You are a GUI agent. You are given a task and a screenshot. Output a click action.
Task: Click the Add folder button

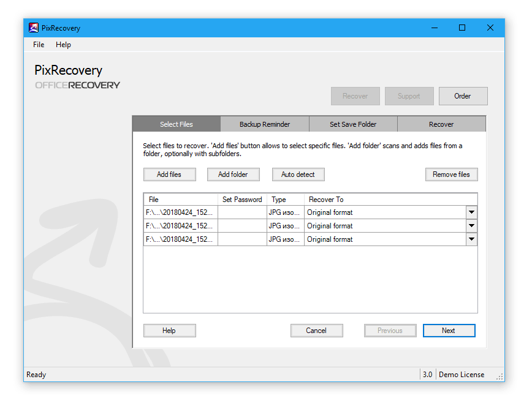click(233, 174)
